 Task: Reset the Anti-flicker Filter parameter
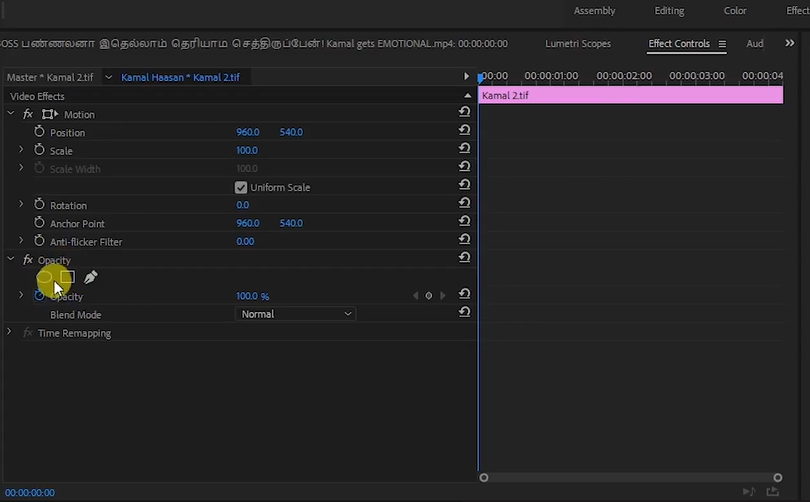click(464, 239)
